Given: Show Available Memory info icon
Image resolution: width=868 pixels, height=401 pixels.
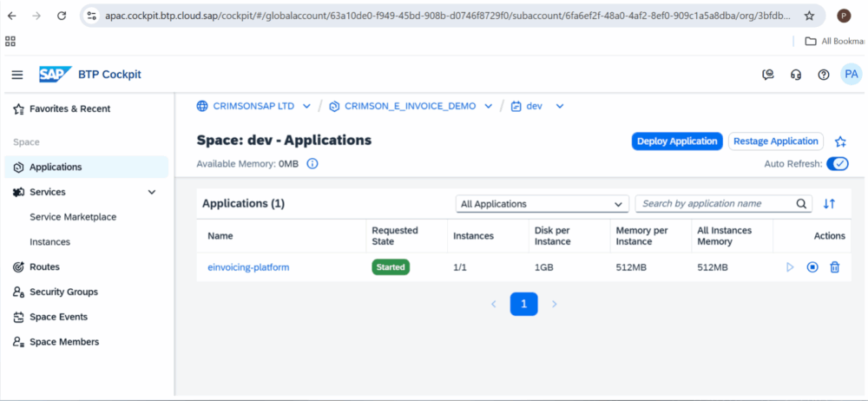Looking at the screenshot, I should pyautogui.click(x=312, y=163).
